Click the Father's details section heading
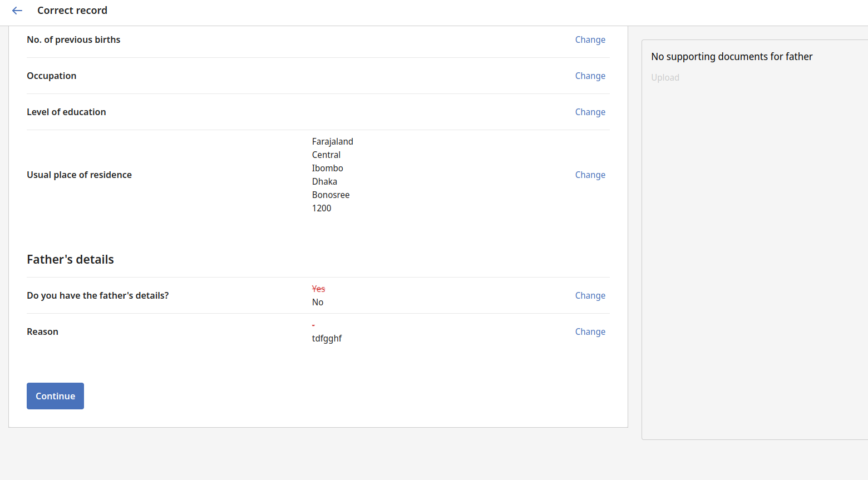Image resolution: width=868 pixels, height=480 pixels. [x=70, y=259]
